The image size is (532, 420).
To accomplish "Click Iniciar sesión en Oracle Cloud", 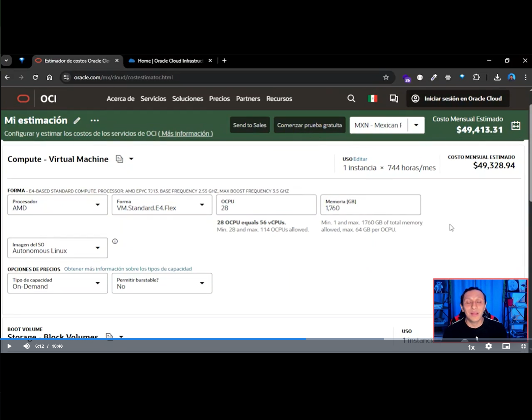I will pyautogui.click(x=458, y=99).
